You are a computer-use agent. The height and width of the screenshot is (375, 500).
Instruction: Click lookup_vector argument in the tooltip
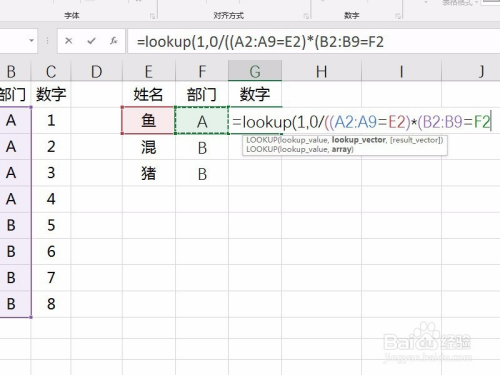[x=358, y=140]
